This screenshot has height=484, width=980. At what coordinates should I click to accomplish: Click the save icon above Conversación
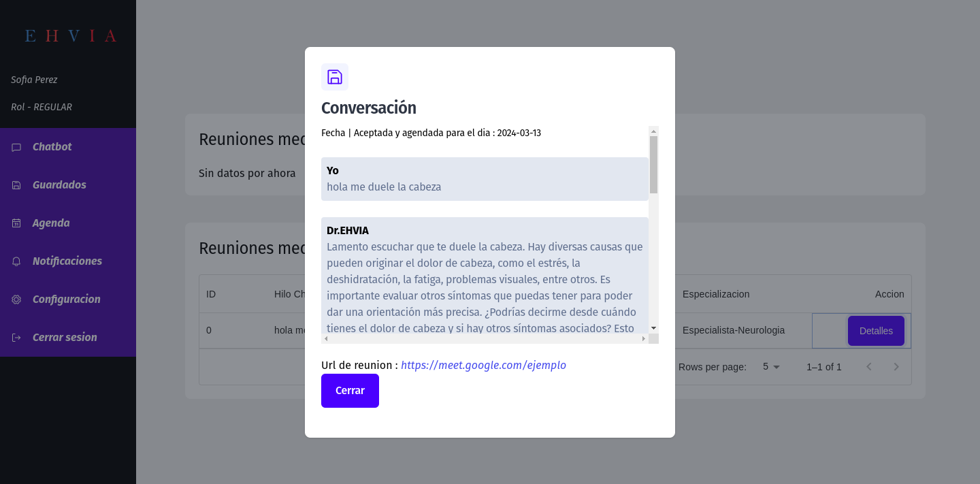[x=334, y=77]
